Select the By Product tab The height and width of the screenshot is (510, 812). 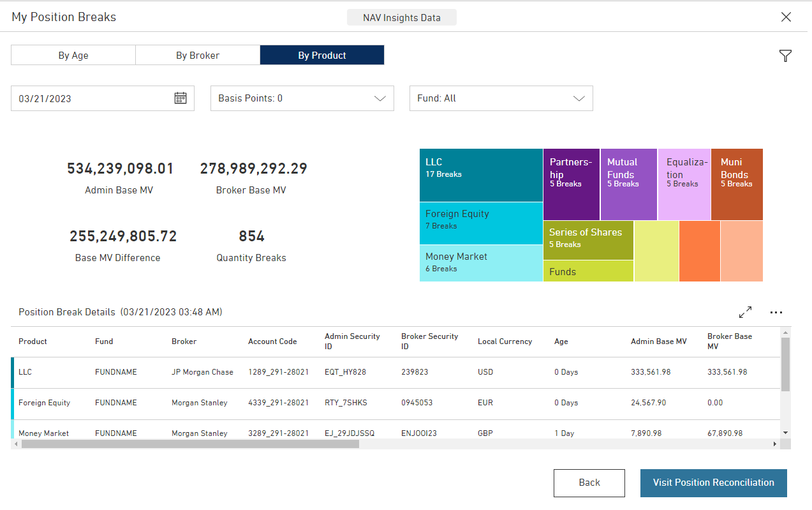322,56
